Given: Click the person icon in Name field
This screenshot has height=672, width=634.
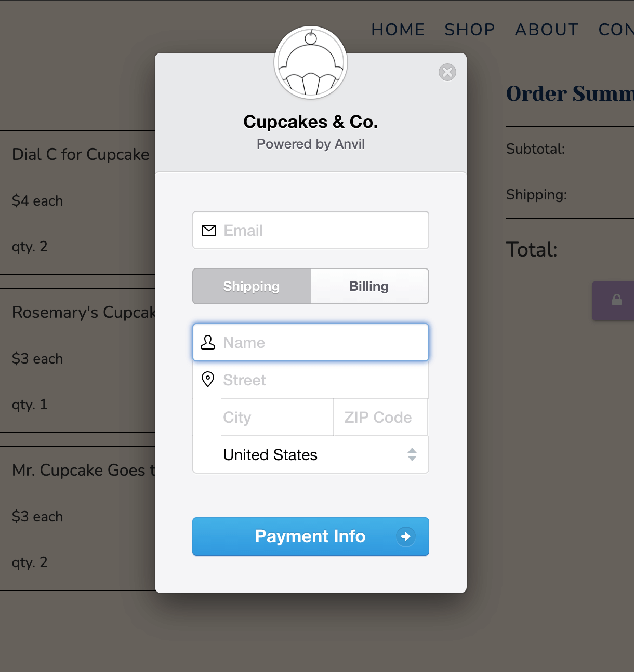Looking at the screenshot, I should click(x=208, y=342).
